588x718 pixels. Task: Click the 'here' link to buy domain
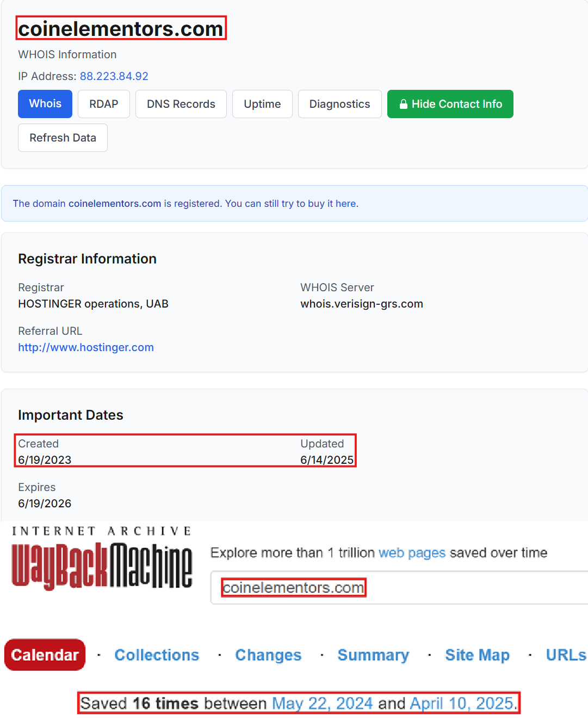point(346,204)
